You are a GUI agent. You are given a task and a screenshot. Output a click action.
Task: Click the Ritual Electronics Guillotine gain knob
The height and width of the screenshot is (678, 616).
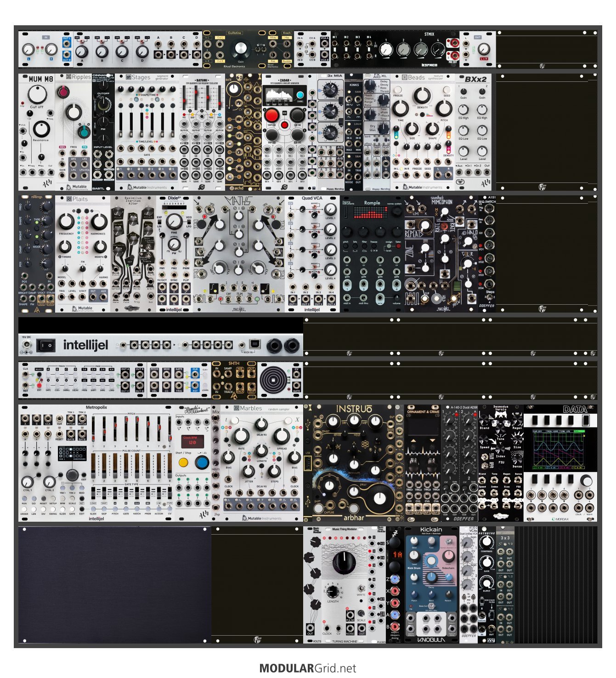240,48
